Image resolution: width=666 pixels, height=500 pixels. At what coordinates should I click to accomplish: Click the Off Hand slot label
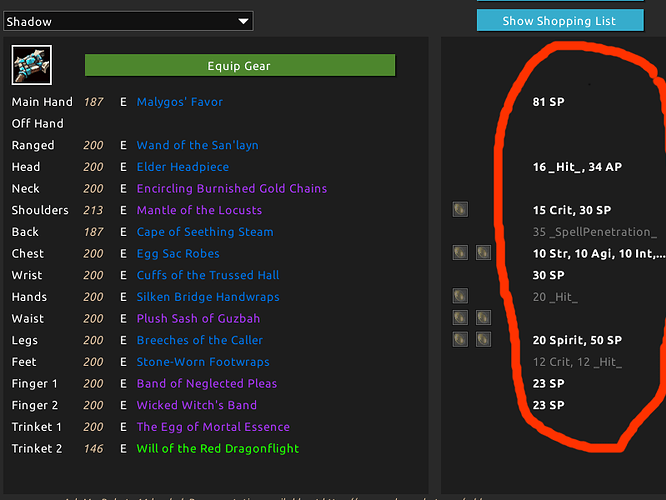coord(37,124)
